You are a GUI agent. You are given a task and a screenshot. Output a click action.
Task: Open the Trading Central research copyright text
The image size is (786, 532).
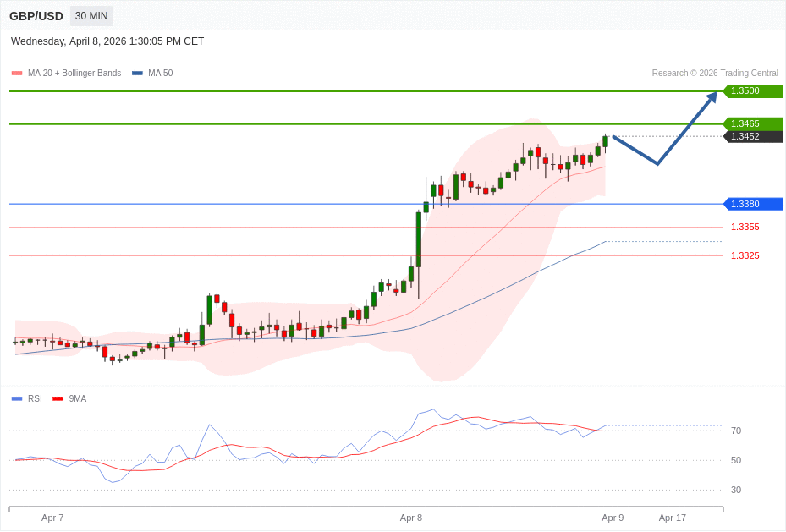click(714, 74)
